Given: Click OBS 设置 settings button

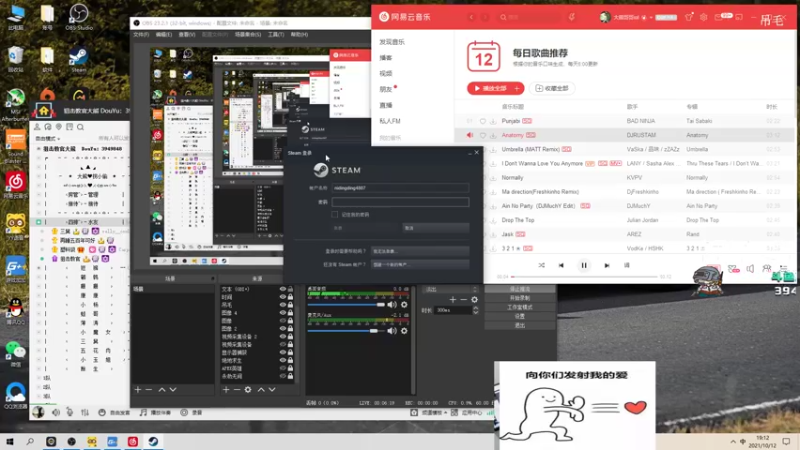Looking at the screenshot, I should click(520, 316).
